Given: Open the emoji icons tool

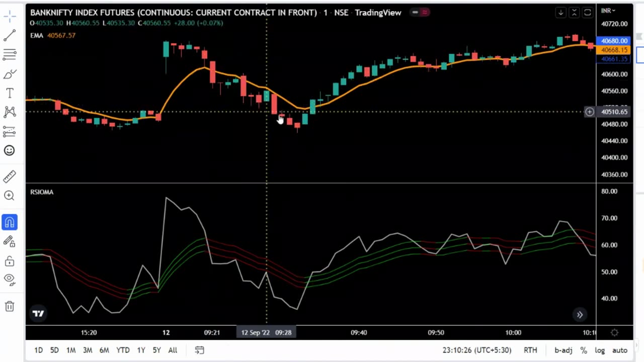Looking at the screenshot, I should pos(10,150).
